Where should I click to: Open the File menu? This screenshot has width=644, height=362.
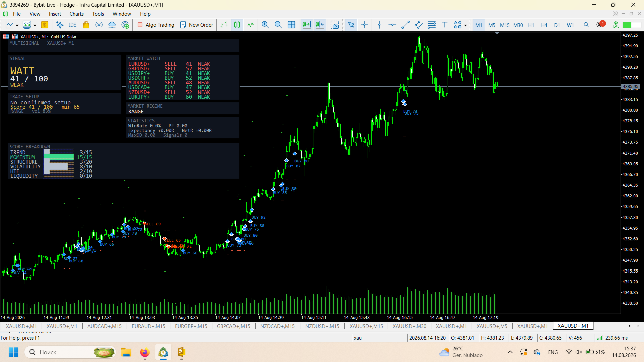pos(17,14)
